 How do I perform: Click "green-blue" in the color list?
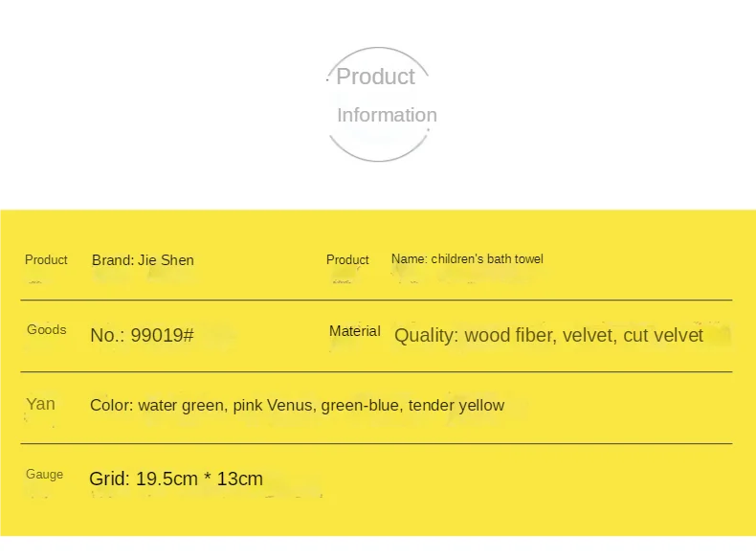(360, 405)
